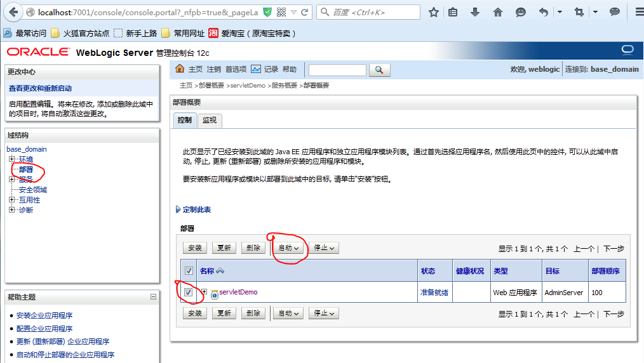Click upper 更新 button
The image size is (644, 363).
point(224,247)
